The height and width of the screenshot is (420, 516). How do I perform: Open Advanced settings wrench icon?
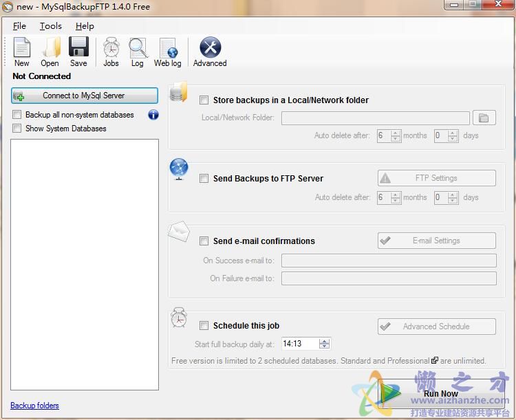pos(210,52)
